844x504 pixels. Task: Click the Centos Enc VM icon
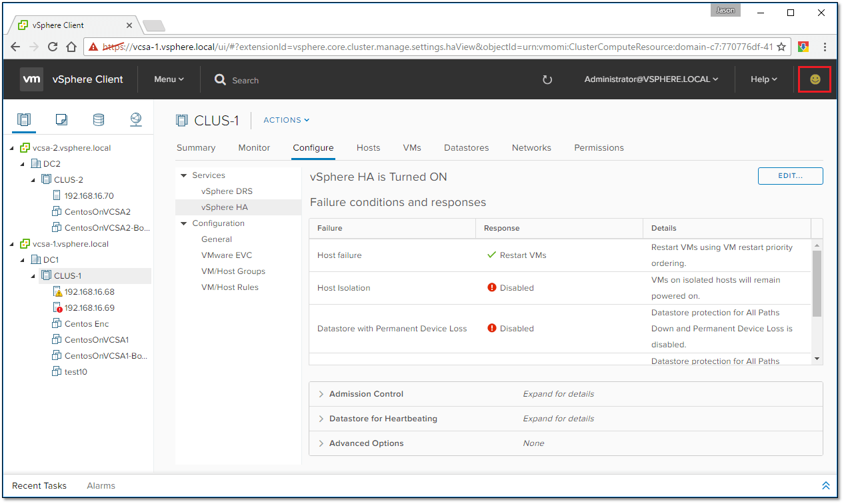57,324
